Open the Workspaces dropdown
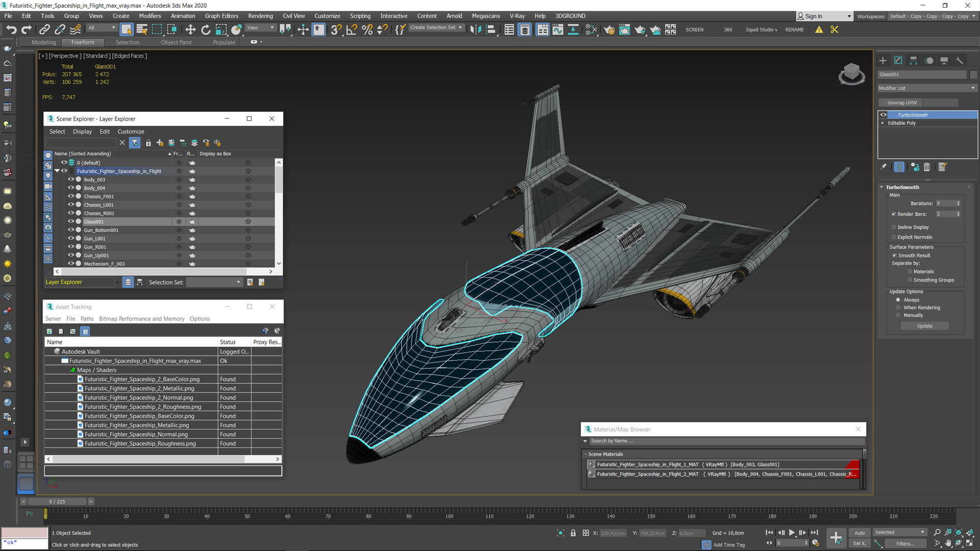 (x=933, y=16)
